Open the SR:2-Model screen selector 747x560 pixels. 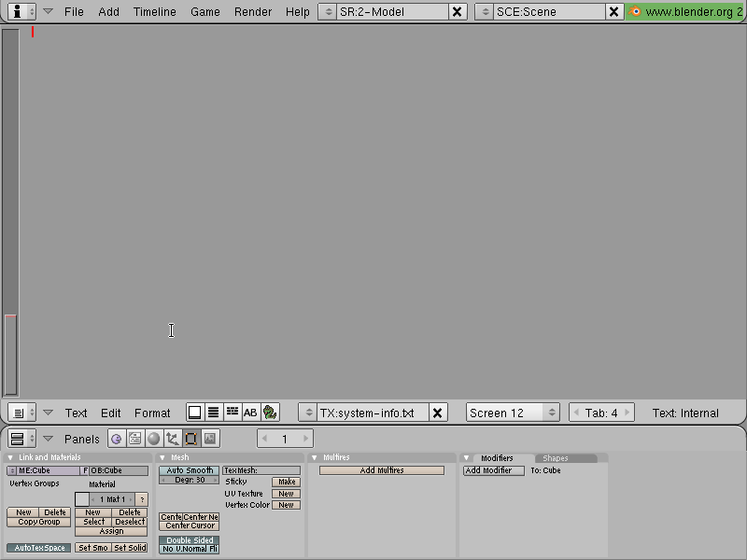(328, 12)
